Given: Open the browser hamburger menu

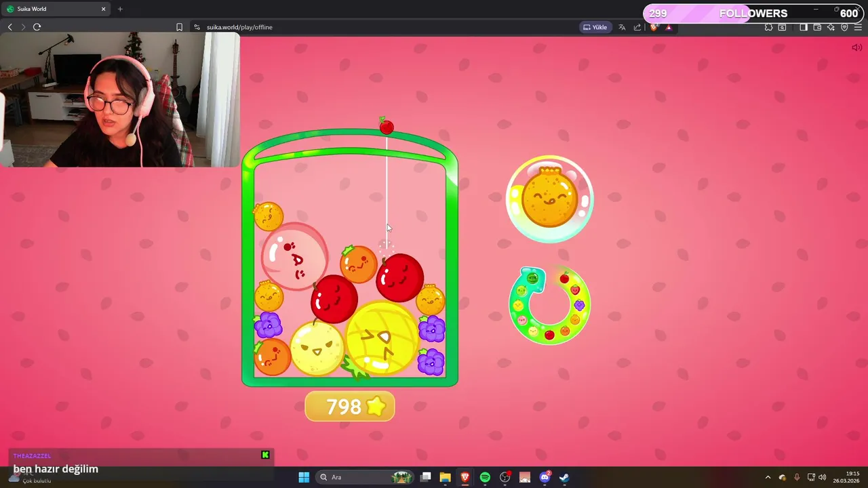Looking at the screenshot, I should click(x=858, y=27).
